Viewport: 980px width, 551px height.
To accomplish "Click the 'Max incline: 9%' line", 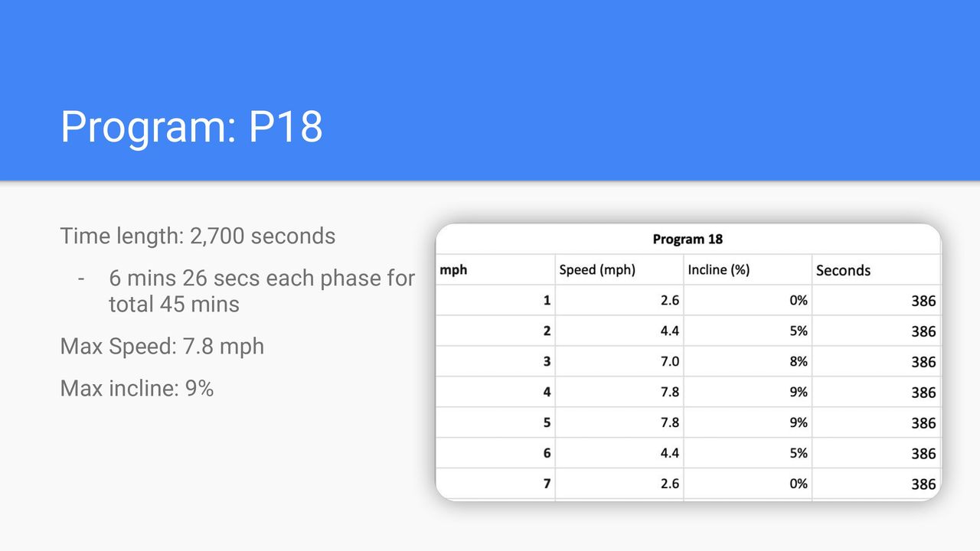I will tap(137, 388).
